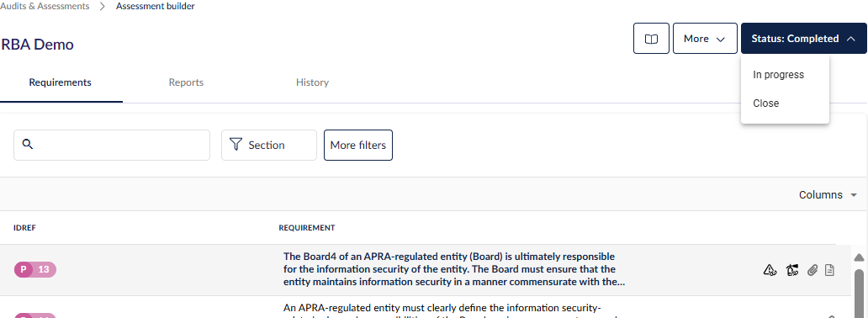The height and width of the screenshot is (318, 868).
Task: Collapse the Status: Completed dropdown
Action: (804, 38)
